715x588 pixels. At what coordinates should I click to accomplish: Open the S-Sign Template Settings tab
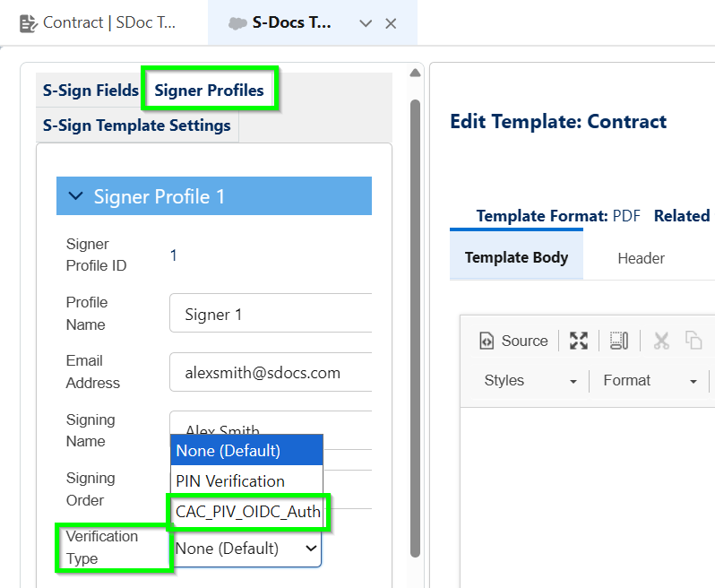(x=137, y=125)
